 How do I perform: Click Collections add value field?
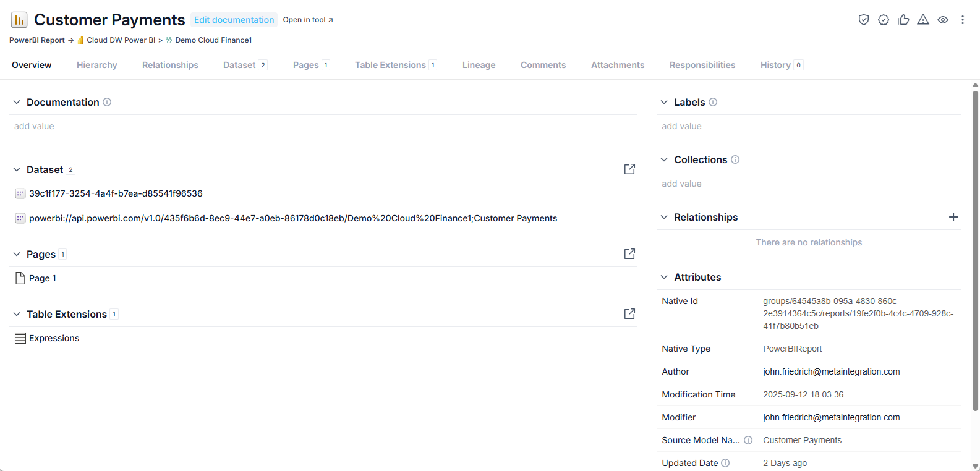pos(681,184)
